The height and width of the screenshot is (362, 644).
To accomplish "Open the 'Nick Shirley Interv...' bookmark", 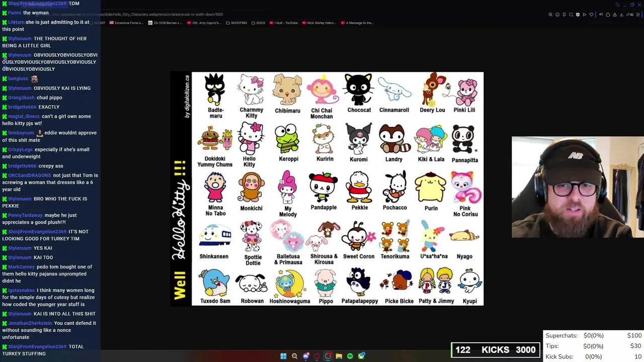I will pyautogui.click(x=319, y=23).
